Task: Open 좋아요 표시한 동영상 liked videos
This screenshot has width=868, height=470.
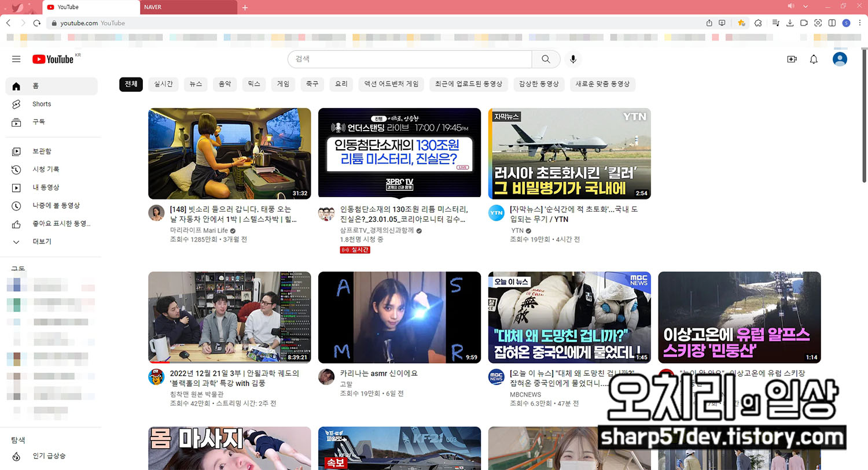Action: [x=52, y=224]
